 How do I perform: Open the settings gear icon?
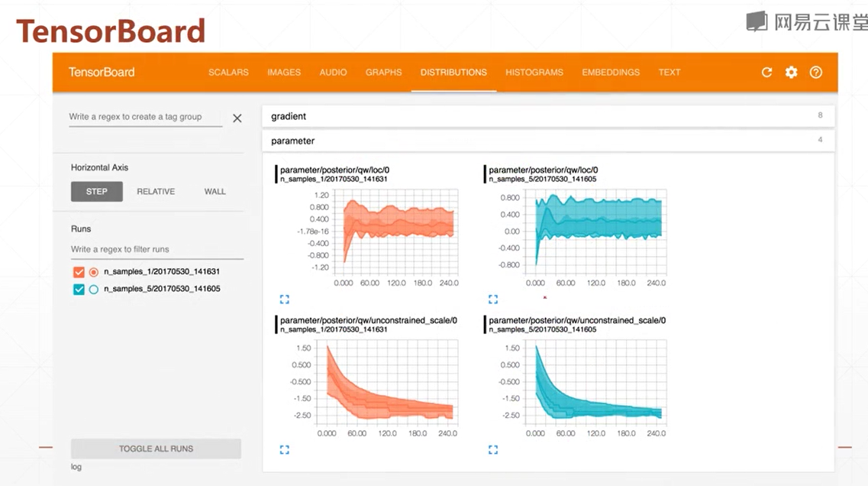pyautogui.click(x=791, y=72)
